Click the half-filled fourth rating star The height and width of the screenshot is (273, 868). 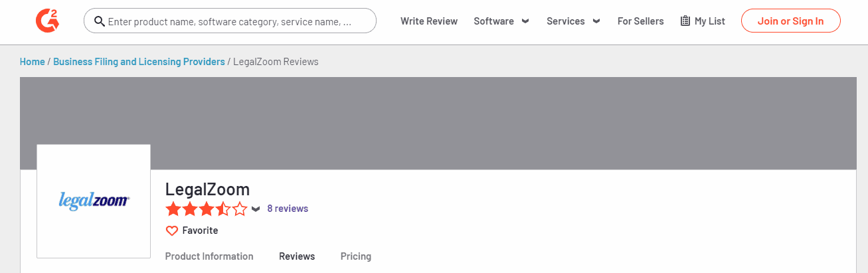[x=223, y=209]
